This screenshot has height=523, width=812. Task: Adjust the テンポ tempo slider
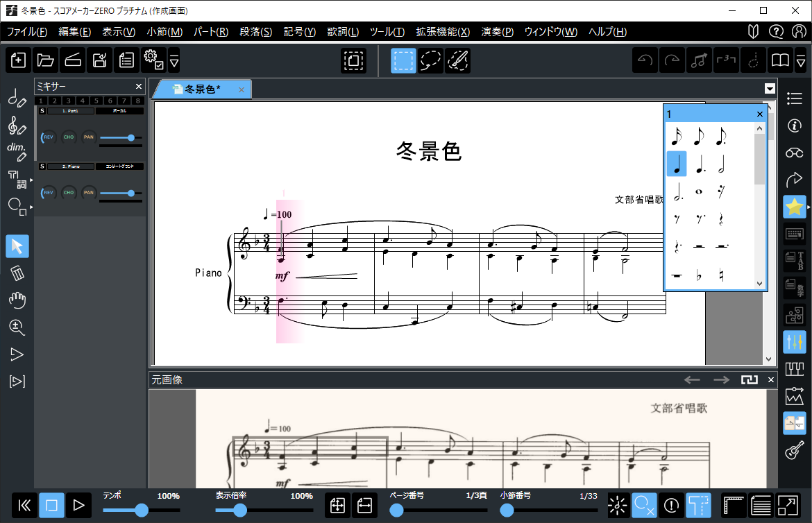click(x=142, y=511)
